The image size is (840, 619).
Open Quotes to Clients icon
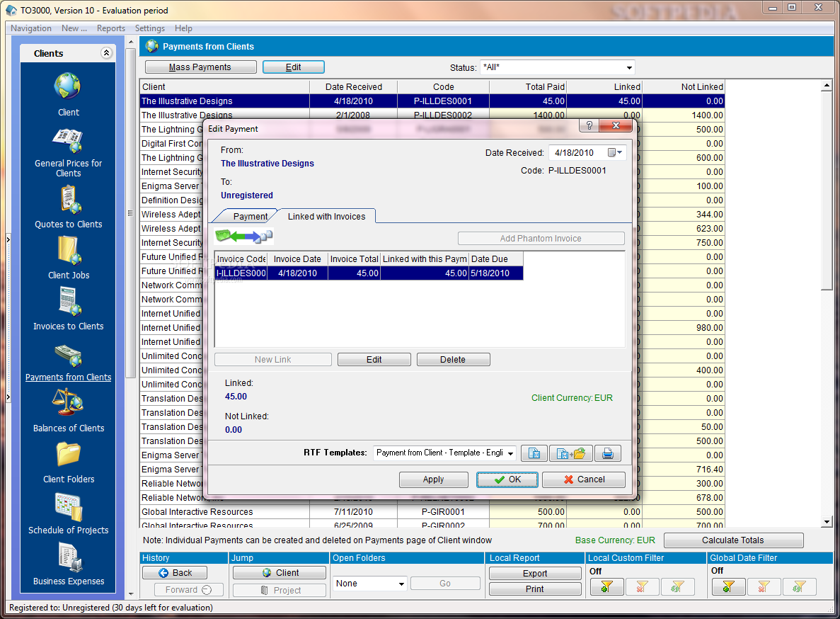[69, 199]
